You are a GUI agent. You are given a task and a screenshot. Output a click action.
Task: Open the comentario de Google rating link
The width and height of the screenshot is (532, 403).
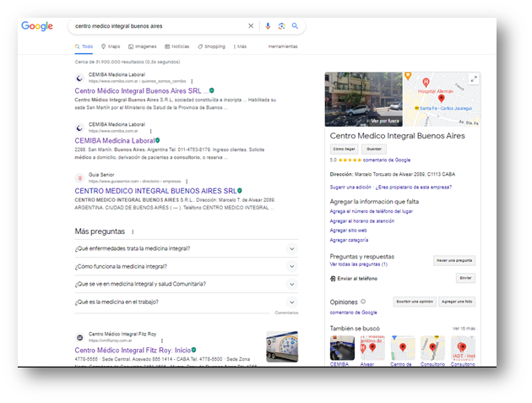pos(387,160)
